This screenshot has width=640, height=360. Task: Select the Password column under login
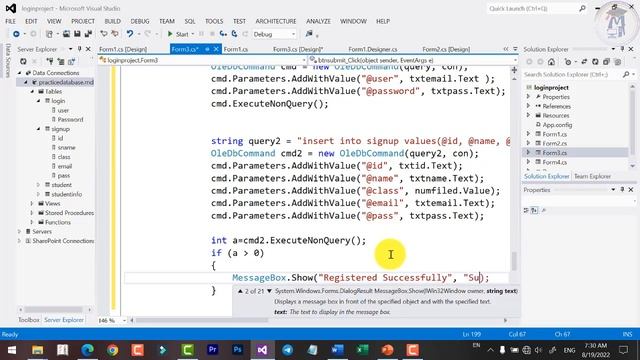(70, 120)
